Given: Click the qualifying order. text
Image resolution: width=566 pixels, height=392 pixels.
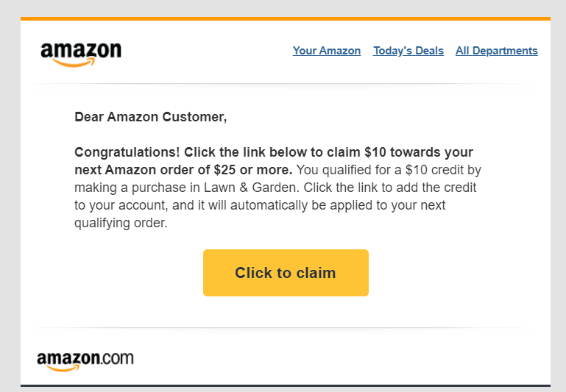Looking at the screenshot, I should click(121, 224).
